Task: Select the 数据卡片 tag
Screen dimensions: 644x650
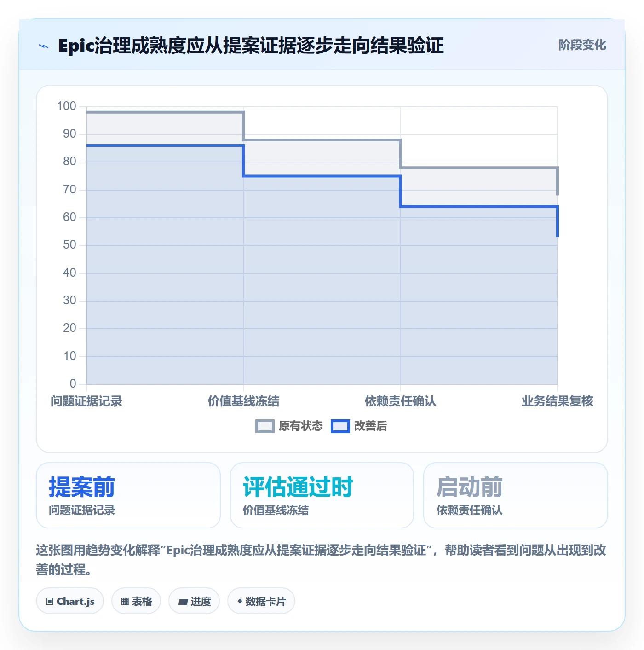Action: pyautogui.click(x=261, y=601)
